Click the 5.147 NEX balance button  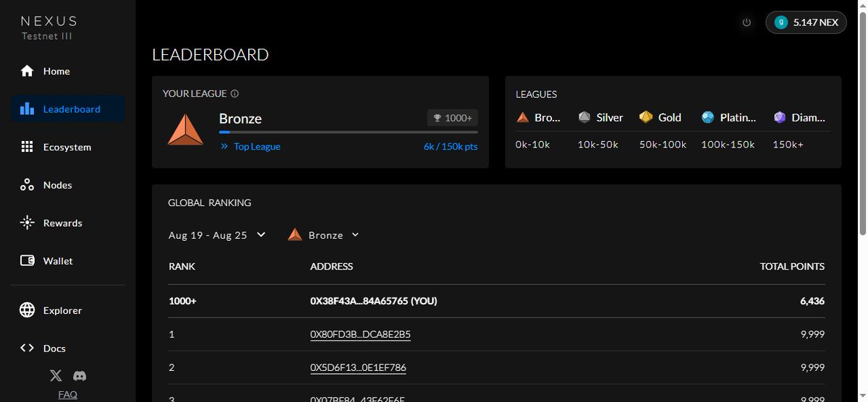[806, 22]
